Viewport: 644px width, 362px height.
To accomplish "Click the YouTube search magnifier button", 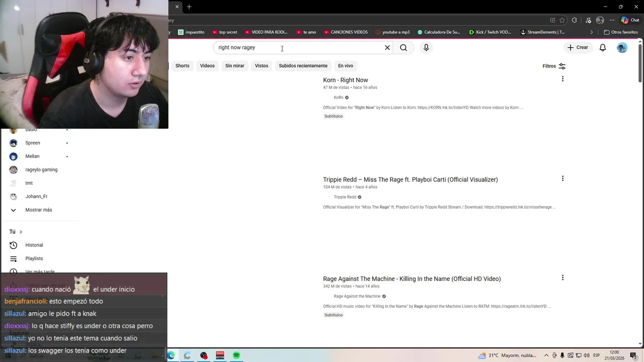I will coord(404,48).
